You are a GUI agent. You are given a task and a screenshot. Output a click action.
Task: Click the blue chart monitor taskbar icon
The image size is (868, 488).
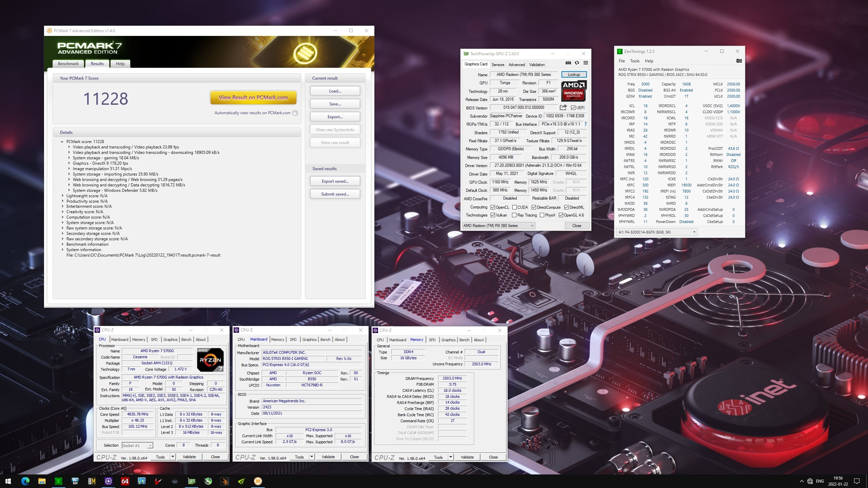click(141, 481)
